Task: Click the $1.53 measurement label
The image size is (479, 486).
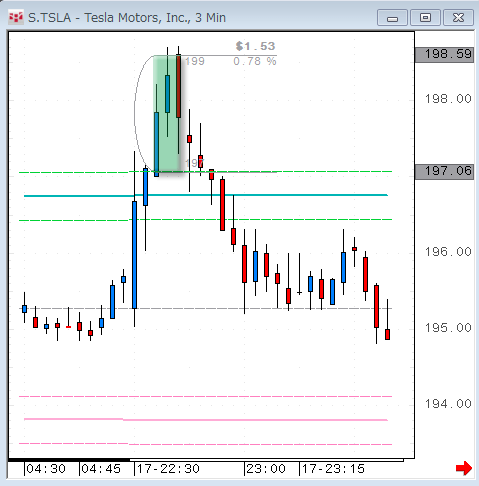Action: click(x=255, y=46)
